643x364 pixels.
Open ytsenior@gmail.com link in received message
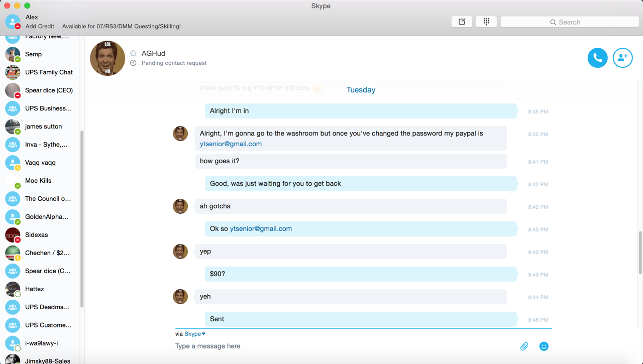click(x=231, y=144)
